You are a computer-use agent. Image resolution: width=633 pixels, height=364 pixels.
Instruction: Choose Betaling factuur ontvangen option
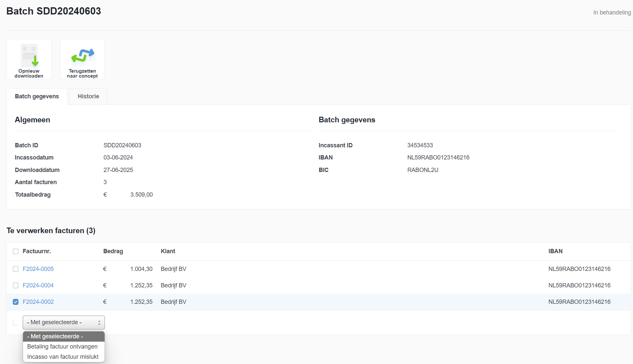(x=62, y=347)
